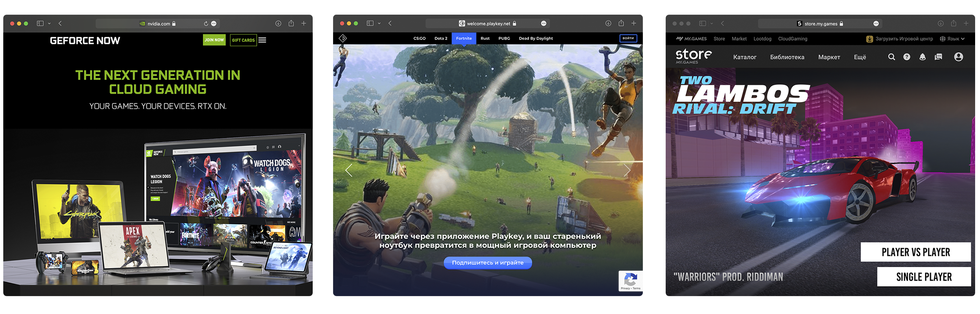Image resolution: width=980 pixels, height=314 pixels.
Task: Open Маркет in the store navigation
Action: [829, 57]
